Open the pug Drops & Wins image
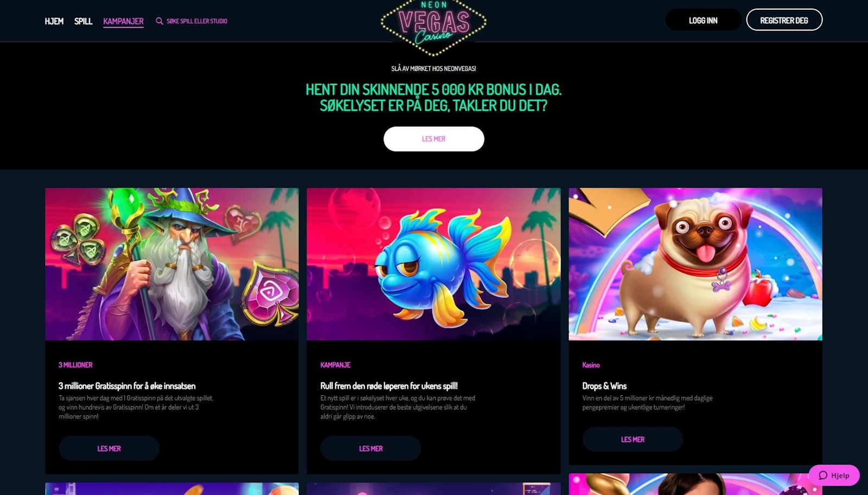Screen dimensions: 868x495 coord(695,264)
